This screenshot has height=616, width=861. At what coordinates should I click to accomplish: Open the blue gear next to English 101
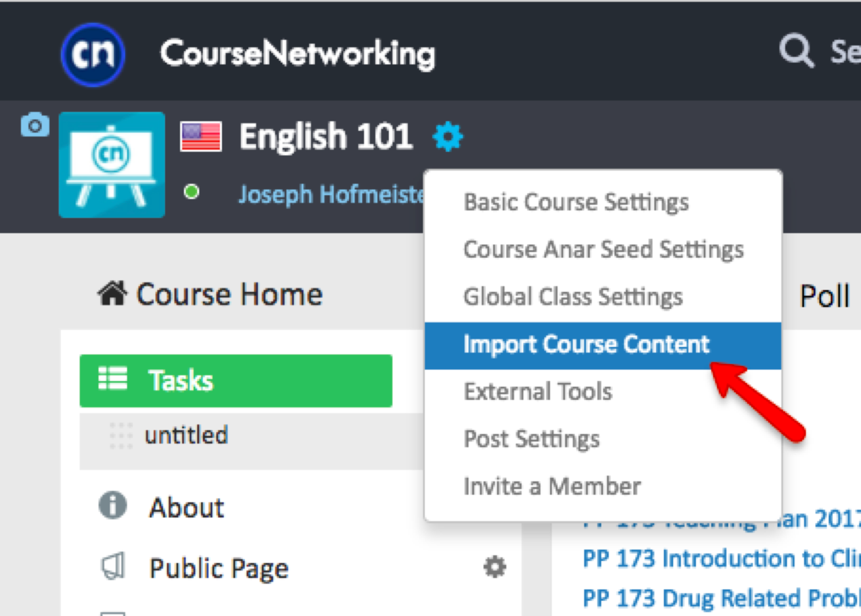[447, 136]
